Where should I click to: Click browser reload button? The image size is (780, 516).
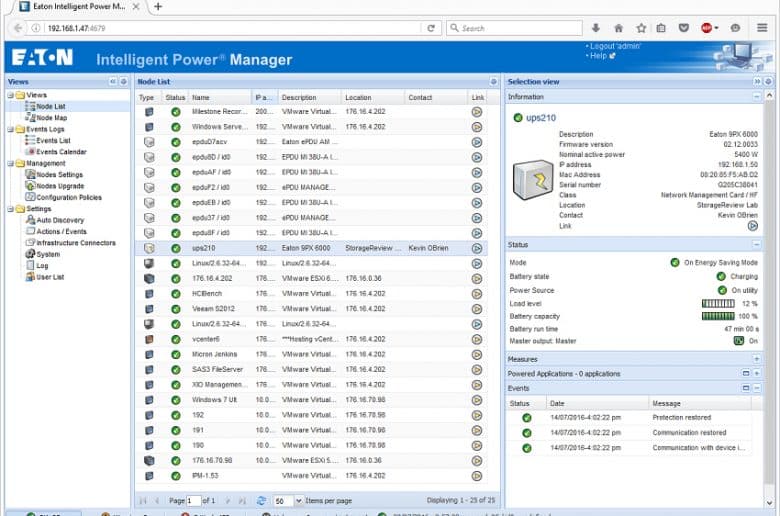pyautogui.click(x=431, y=28)
